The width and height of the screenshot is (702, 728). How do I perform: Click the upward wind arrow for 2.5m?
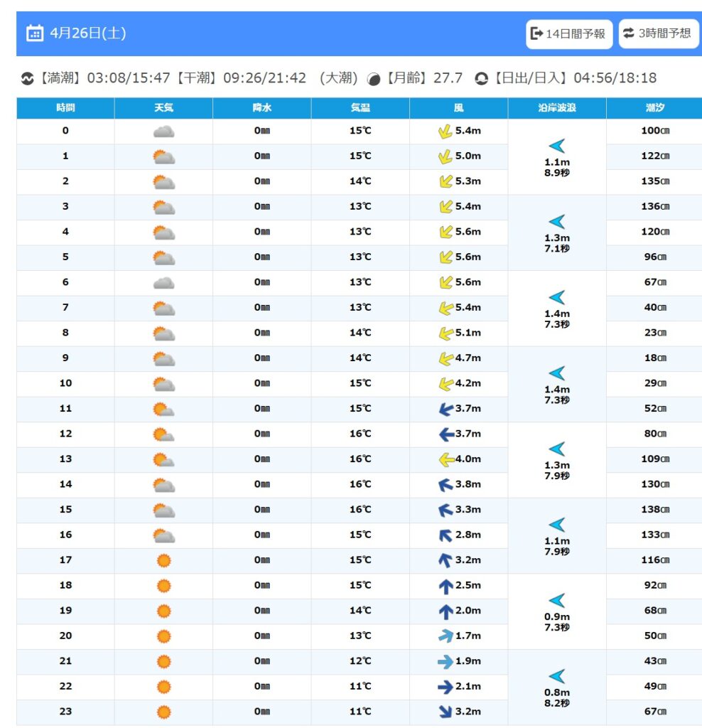point(446,586)
